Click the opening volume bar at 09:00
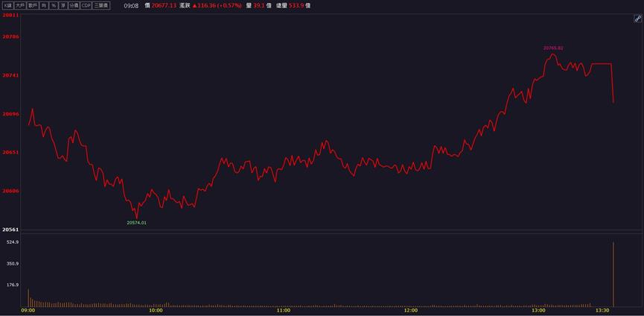644x316 pixels. pos(28,298)
